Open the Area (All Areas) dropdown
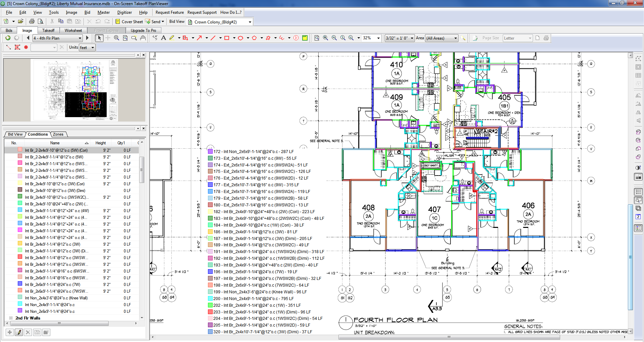 tap(442, 38)
